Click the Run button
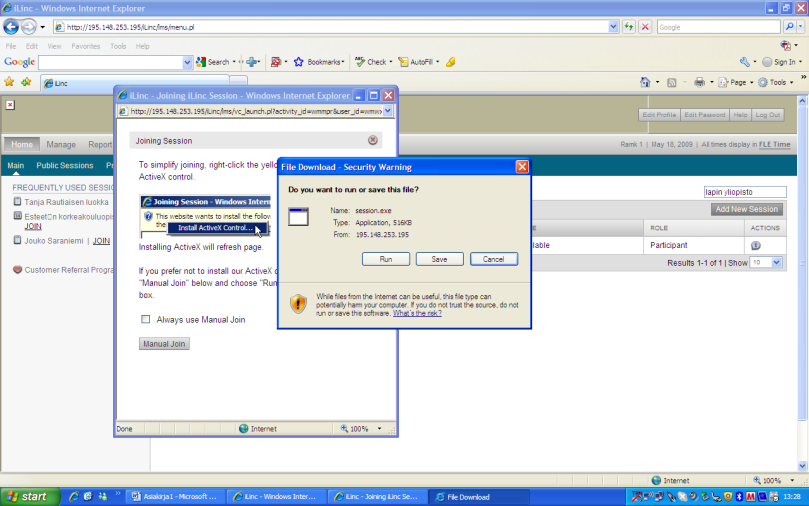Screen dimensions: 809x506 pos(386,259)
